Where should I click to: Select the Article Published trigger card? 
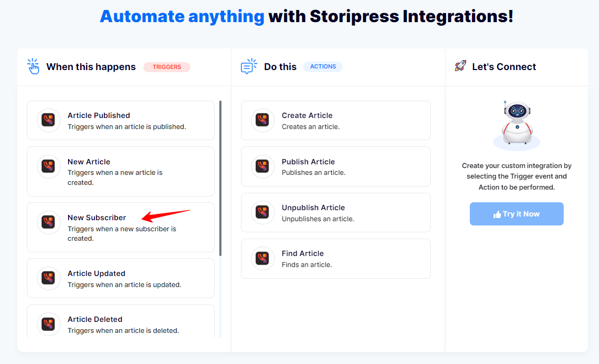click(121, 121)
